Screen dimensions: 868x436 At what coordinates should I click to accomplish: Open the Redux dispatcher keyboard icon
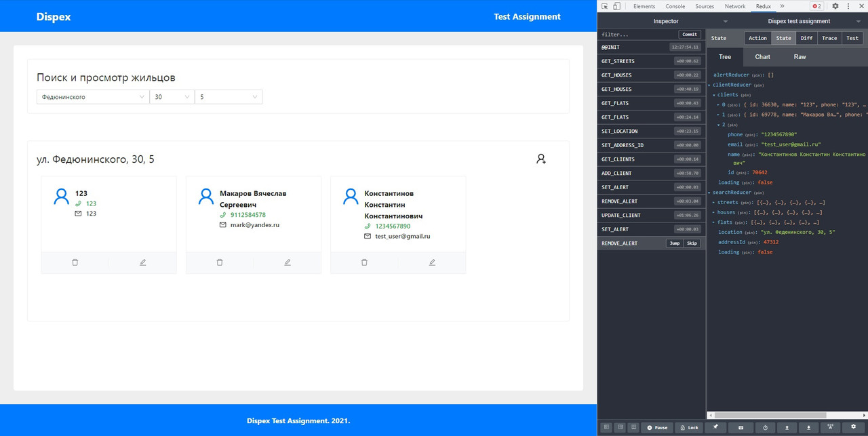click(741, 428)
